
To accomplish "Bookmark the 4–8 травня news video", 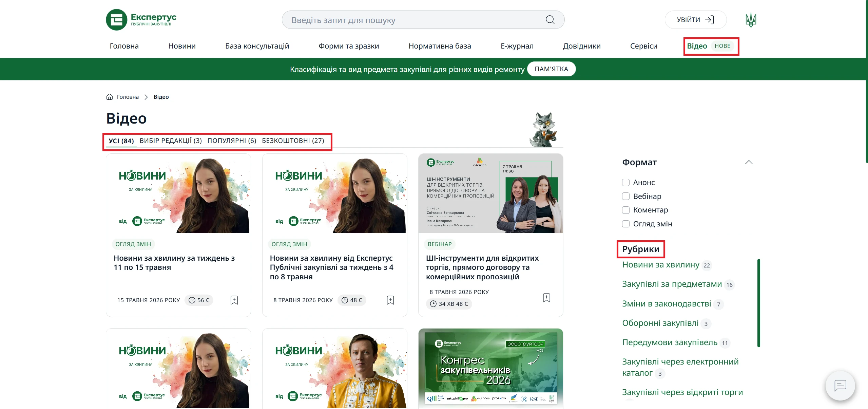I will coord(390,300).
